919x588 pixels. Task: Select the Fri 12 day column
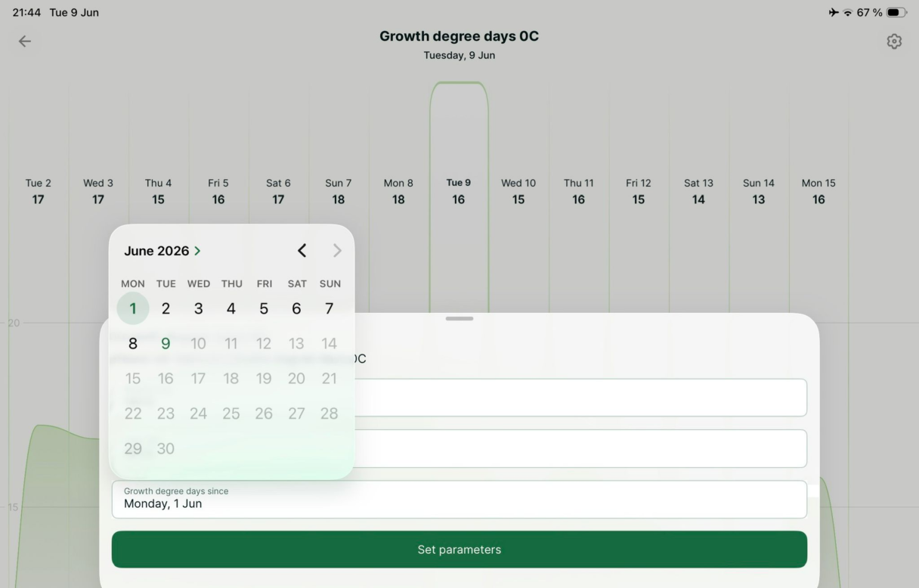coord(639,192)
